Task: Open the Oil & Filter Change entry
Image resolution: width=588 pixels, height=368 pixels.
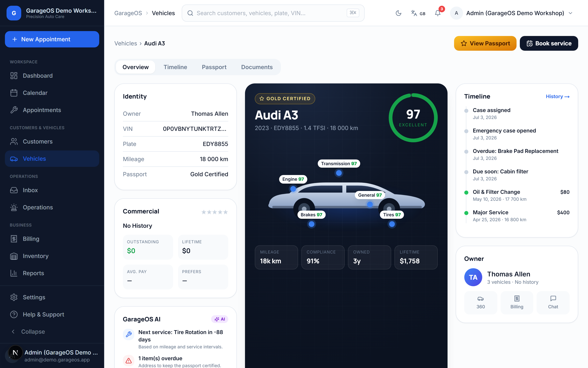Action: click(x=517, y=195)
